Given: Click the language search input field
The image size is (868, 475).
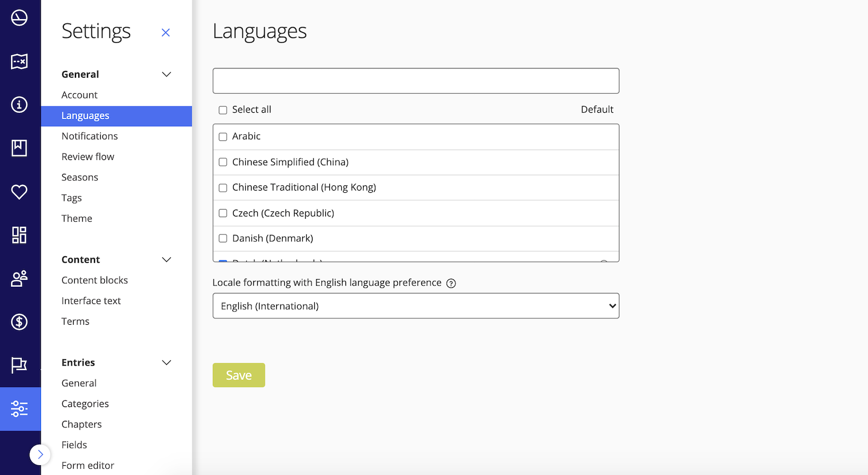Looking at the screenshot, I should point(416,81).
